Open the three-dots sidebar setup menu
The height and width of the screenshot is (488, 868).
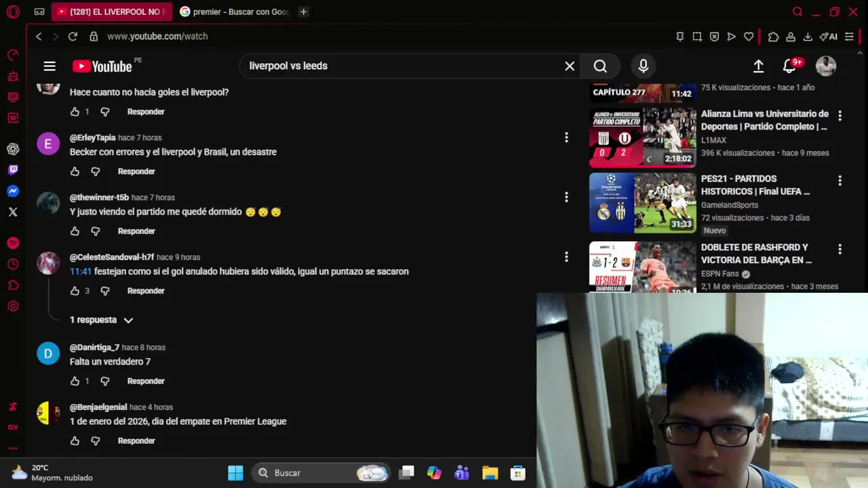tap(13, 448)
